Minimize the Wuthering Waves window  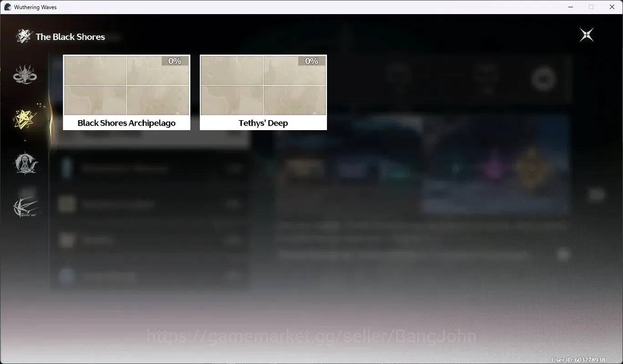tap(571, 7)
